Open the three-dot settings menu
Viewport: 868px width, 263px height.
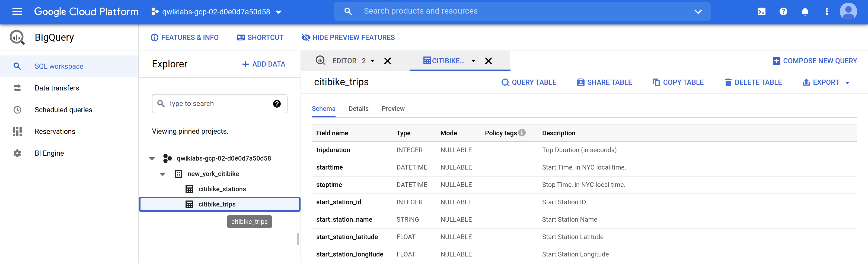[x=826, y=12]
